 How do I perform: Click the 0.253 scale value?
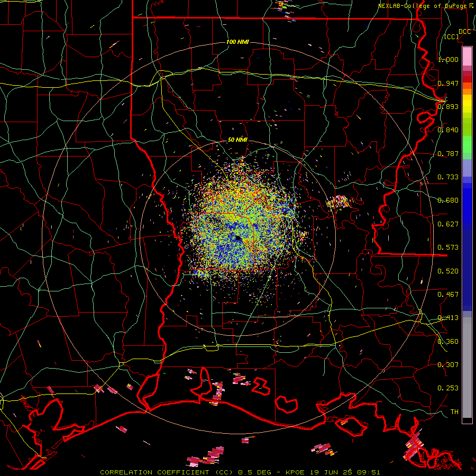[x=448, y=388]
